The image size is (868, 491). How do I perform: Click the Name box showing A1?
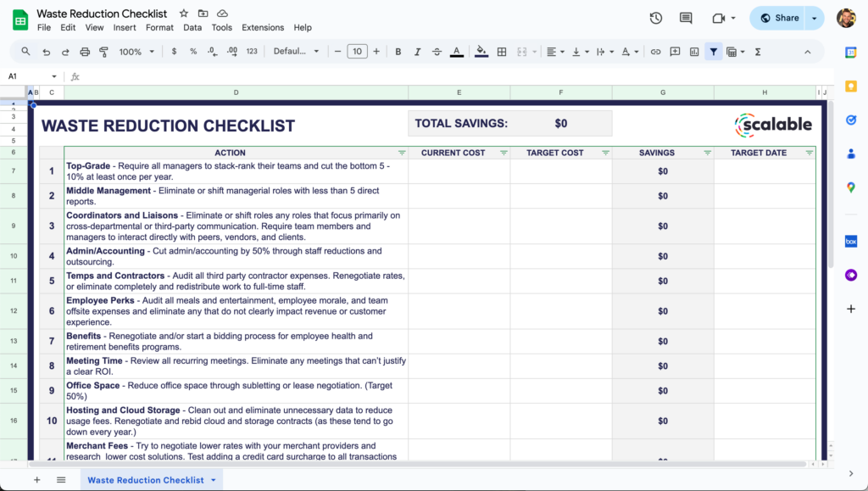[x=32, y=76]
